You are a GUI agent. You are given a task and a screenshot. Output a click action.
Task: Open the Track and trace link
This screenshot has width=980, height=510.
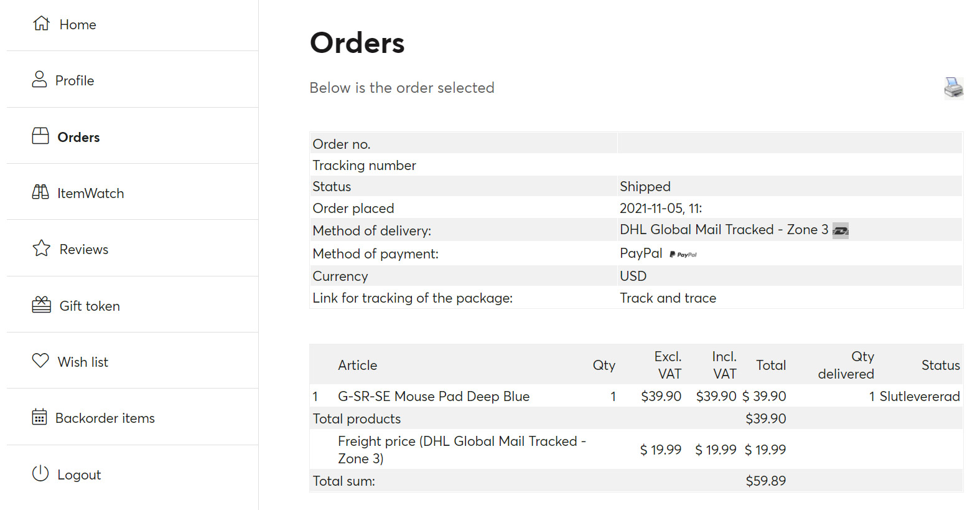coord(668,298)
